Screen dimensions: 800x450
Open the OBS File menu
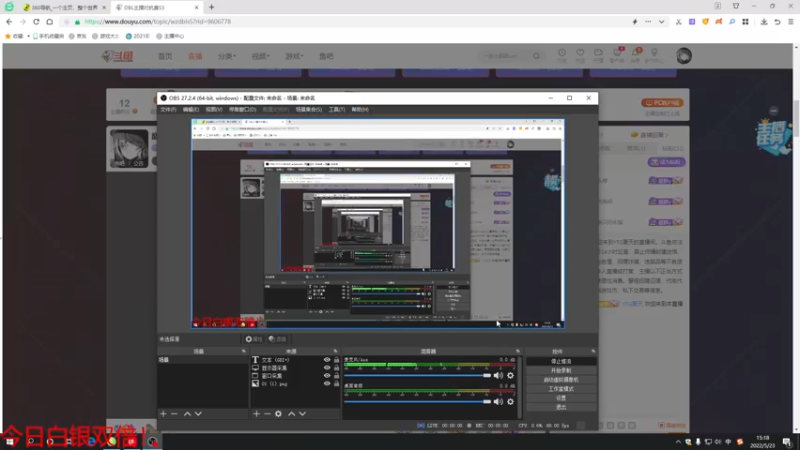[x=168, y=110]
